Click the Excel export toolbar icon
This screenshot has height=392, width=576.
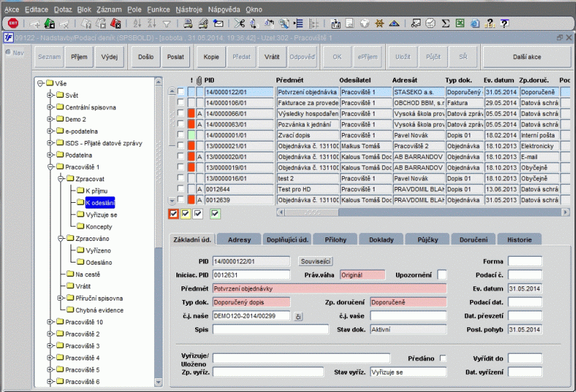(x=460, y=23)
